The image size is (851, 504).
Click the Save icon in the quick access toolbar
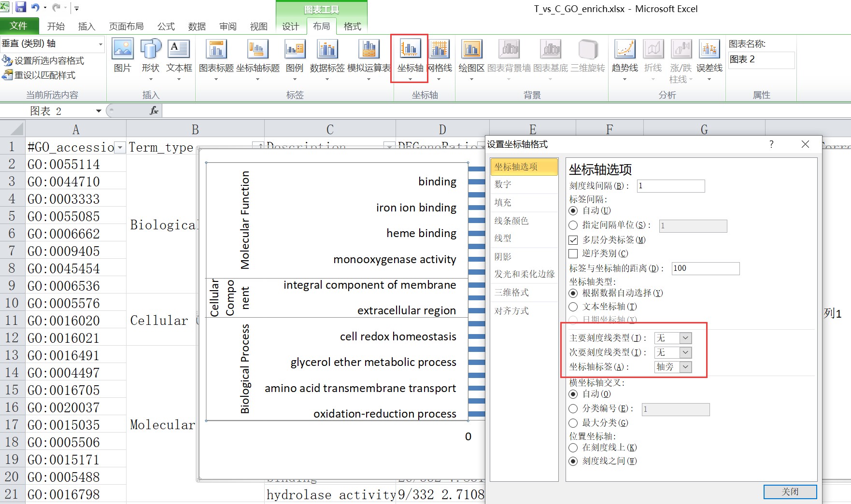(x=21, y=7)
